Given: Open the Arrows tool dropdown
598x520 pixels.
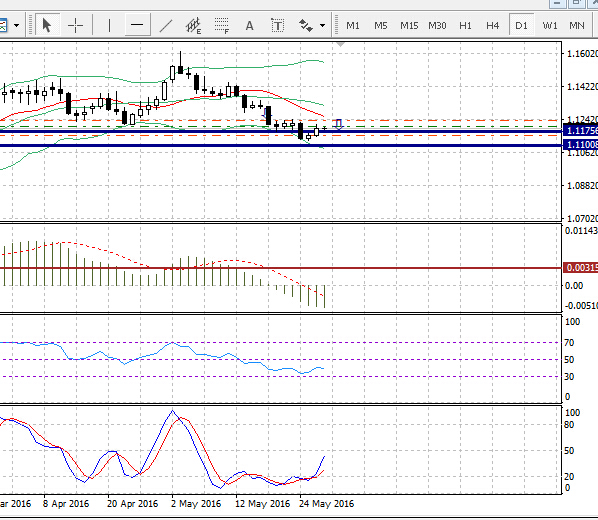Looking at the screenshot, I should pyautogui.click(x=323, y=26).
